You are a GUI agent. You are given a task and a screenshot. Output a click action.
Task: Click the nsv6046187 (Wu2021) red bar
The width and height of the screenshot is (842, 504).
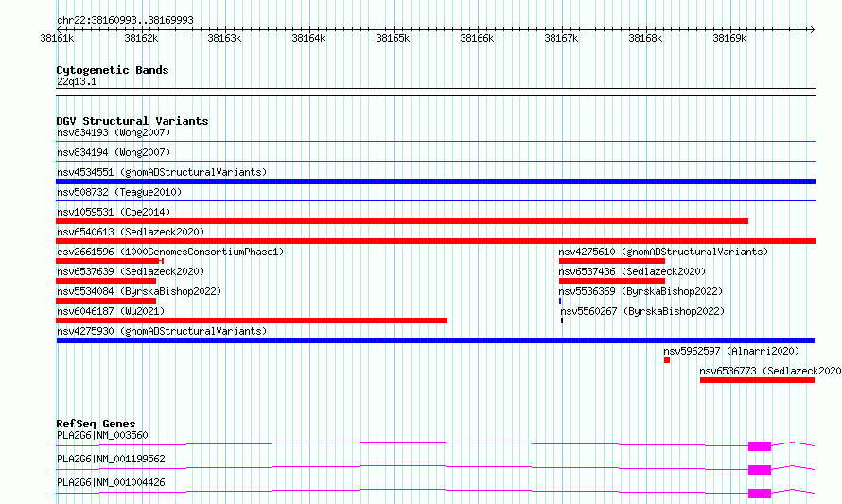[x=252, y=321]
